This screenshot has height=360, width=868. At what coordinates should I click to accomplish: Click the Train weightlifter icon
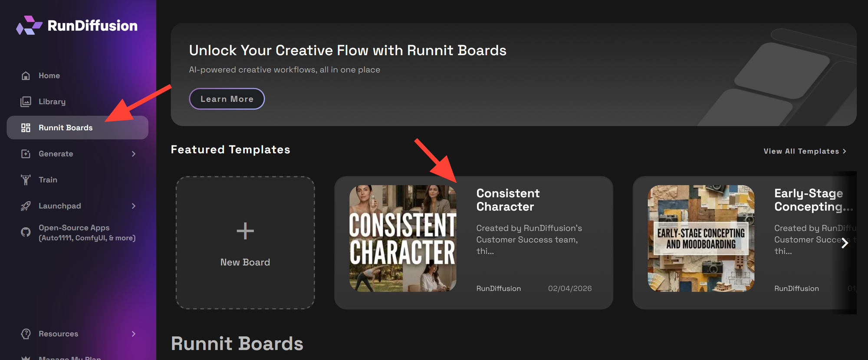26,180
